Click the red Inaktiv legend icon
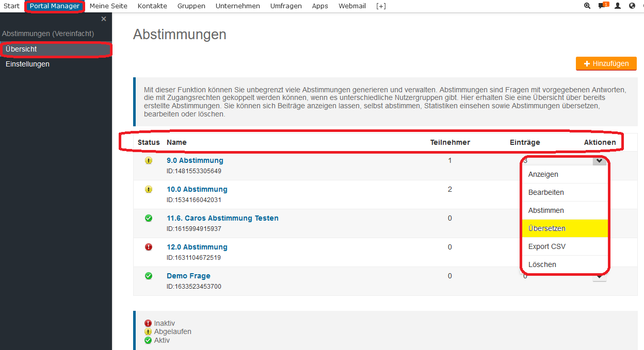This screenshot has width=644, height=350. 148,323
